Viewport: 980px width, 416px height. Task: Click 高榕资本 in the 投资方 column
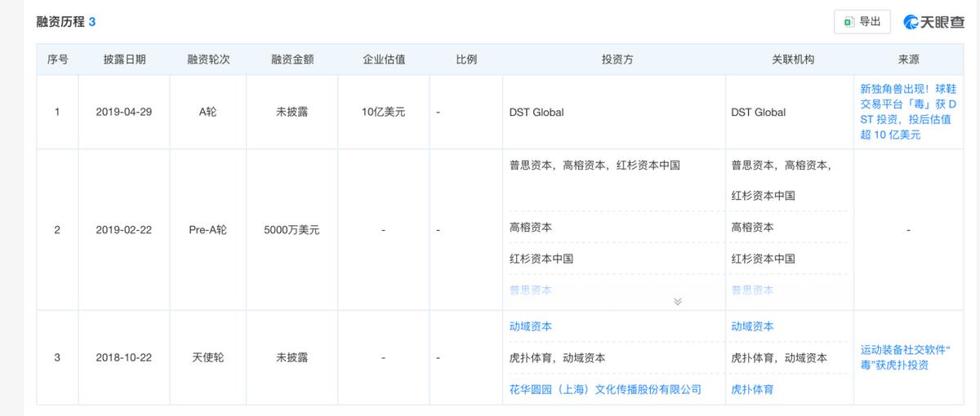tap(531, 228)
